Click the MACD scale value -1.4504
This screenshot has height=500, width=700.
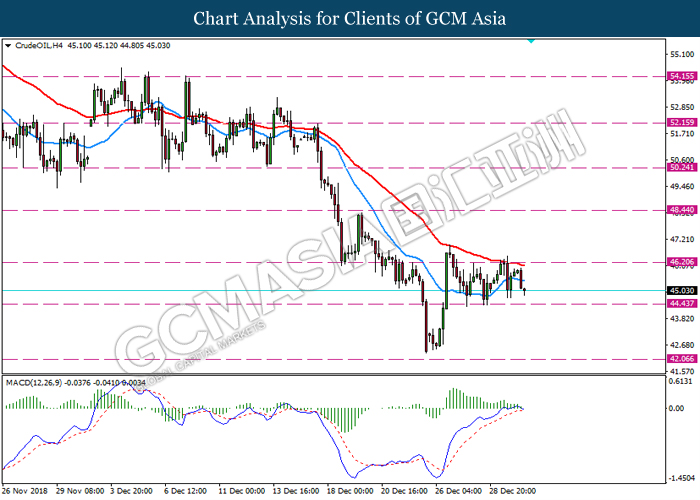[681, 478]
